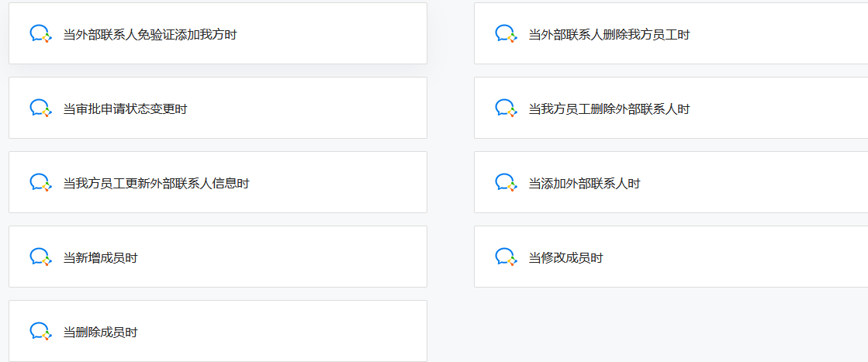Click the empty area of 当新增成员时 card
This screenshot has height=362, width=868.
[x=282, y=257]
